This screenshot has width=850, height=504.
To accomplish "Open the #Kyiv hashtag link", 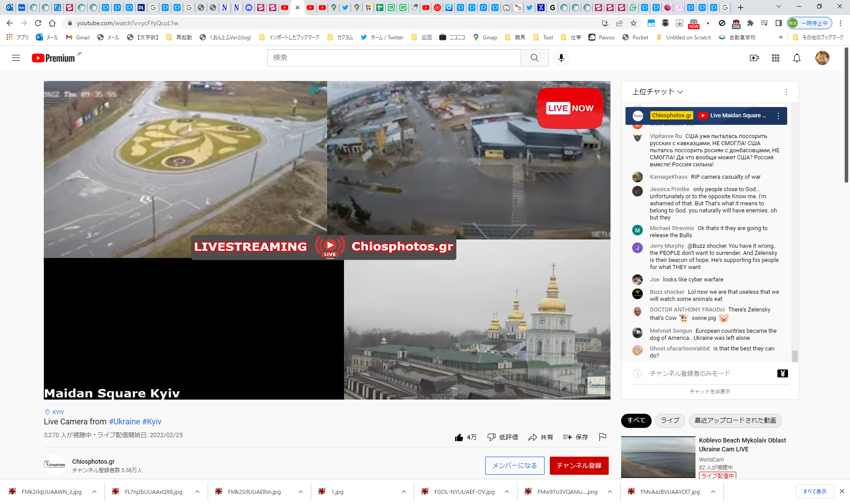I will tap(152, 422).
